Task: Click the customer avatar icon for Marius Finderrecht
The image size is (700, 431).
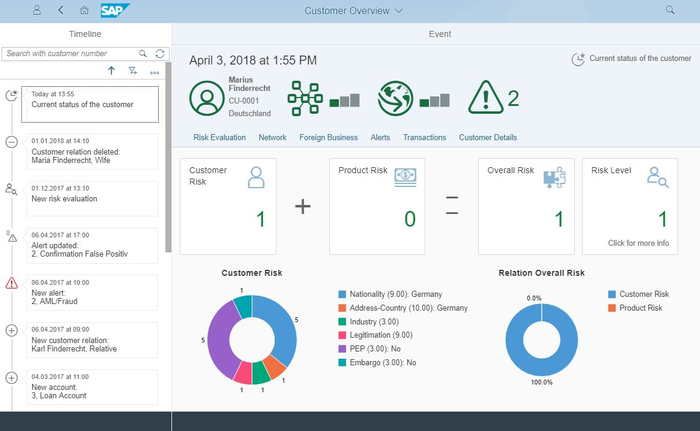Action: click(207, 98)
